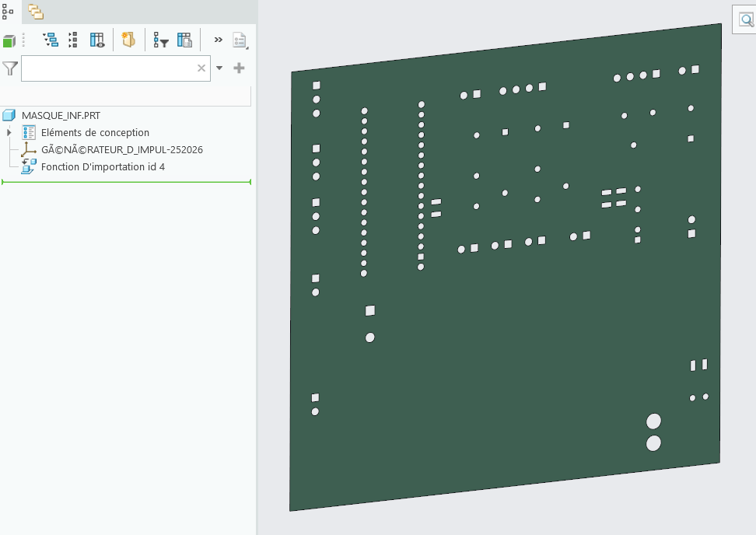Expand the Eléments de conception node
The image size is (756, 535).
(9, 133)
